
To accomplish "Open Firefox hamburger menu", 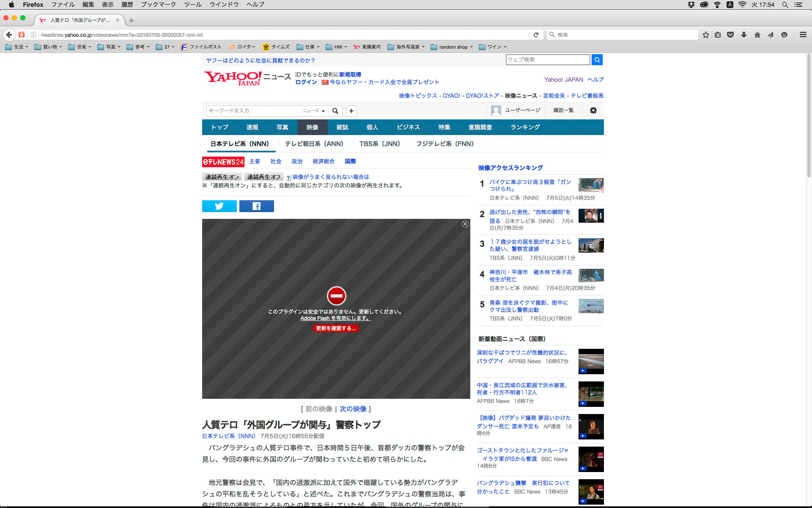I will 803,35.
